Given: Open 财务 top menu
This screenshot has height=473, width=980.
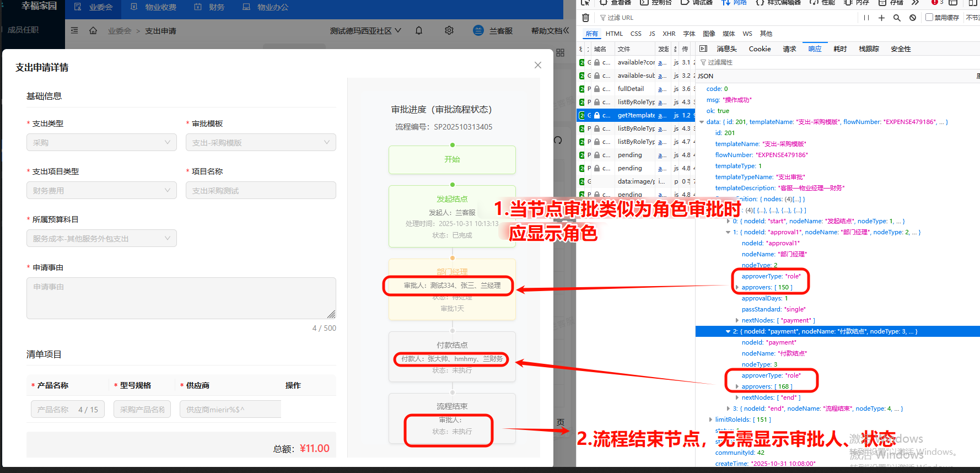Looking at the screenshot, I should [x=209, y=7].
